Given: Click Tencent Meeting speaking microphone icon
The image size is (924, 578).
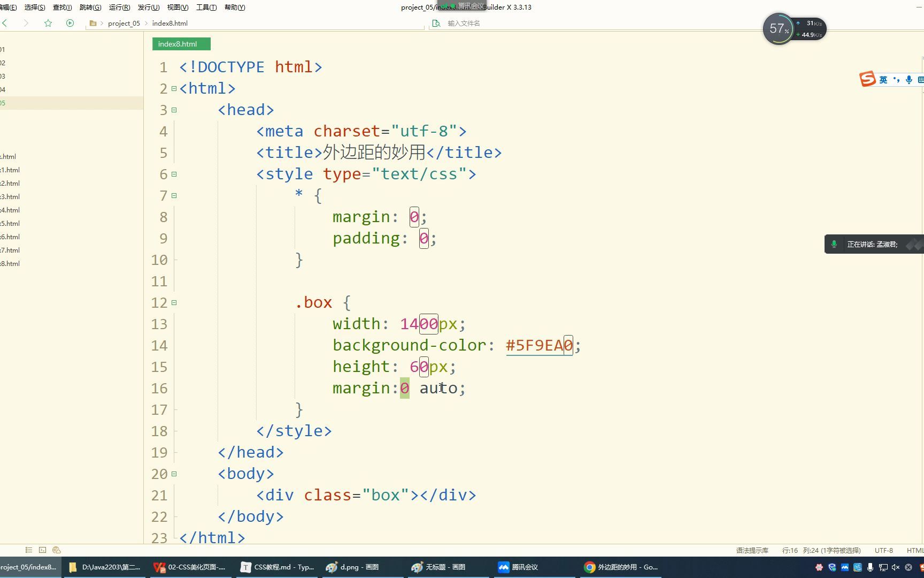Looking at the screenshot, I should coord(834,244).
